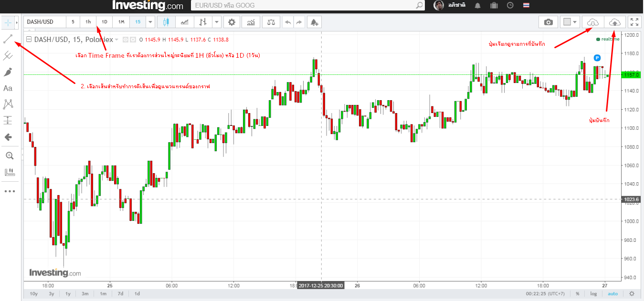Image resolution: width=644 pixels, height=301 pixels.
Task: Choose the pitchfork drawing tool
Action: pyautogui.click(x=8, y=55)
